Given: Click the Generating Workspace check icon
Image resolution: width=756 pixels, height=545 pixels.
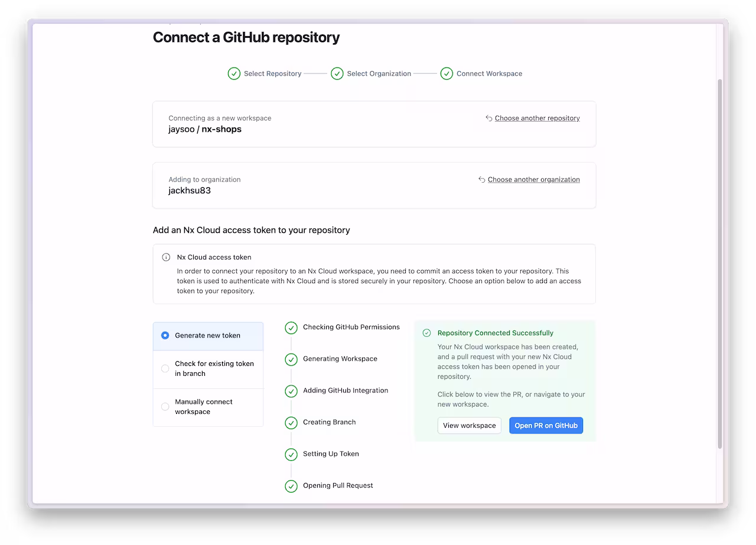Looking at the screenshot, I should tap(291, 359).
